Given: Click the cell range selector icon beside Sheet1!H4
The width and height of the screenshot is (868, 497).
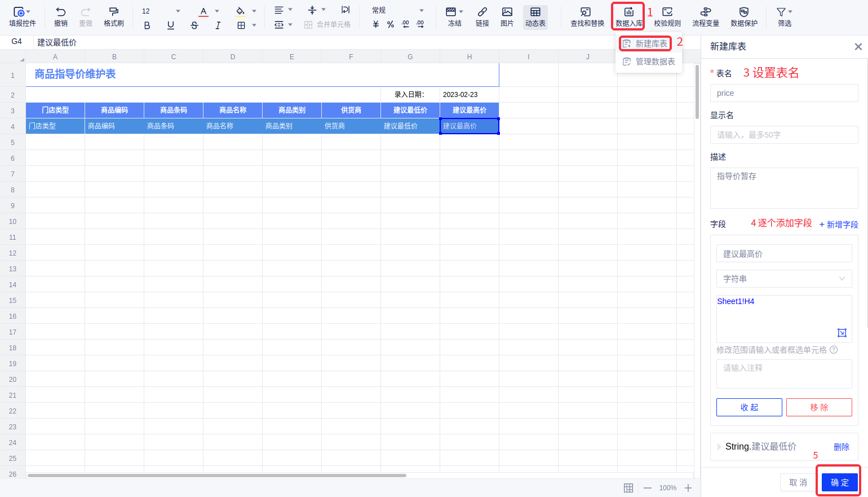Looking at the screenshot, I should [x=842, y=333].
